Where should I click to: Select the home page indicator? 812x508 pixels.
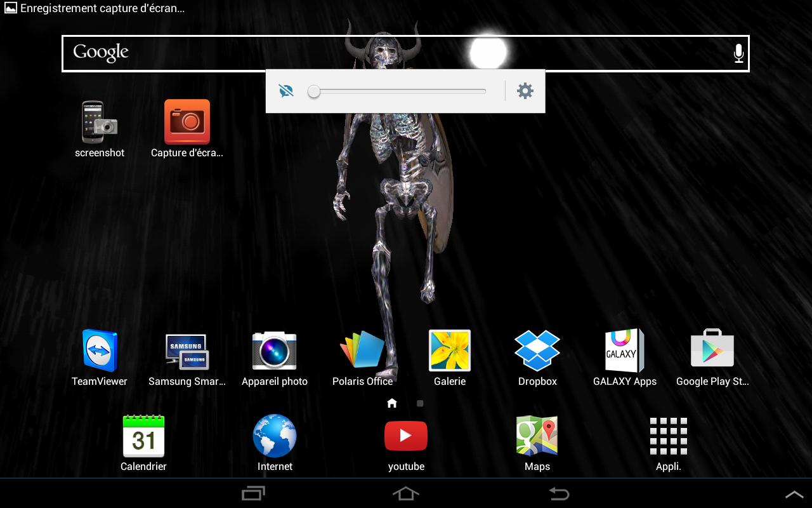[x=392, y=403]
